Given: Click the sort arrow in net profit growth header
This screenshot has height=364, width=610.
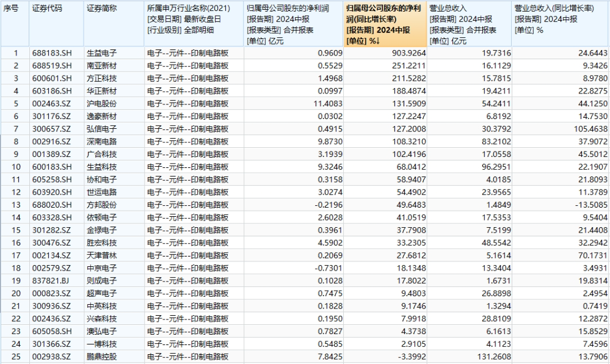Looking at the screenshot, I should click(378, 41).
